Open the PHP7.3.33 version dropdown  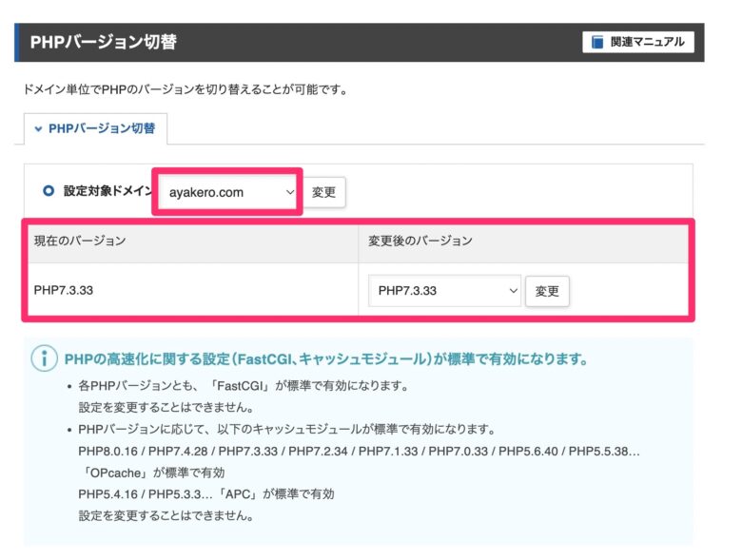click(444, 290)
